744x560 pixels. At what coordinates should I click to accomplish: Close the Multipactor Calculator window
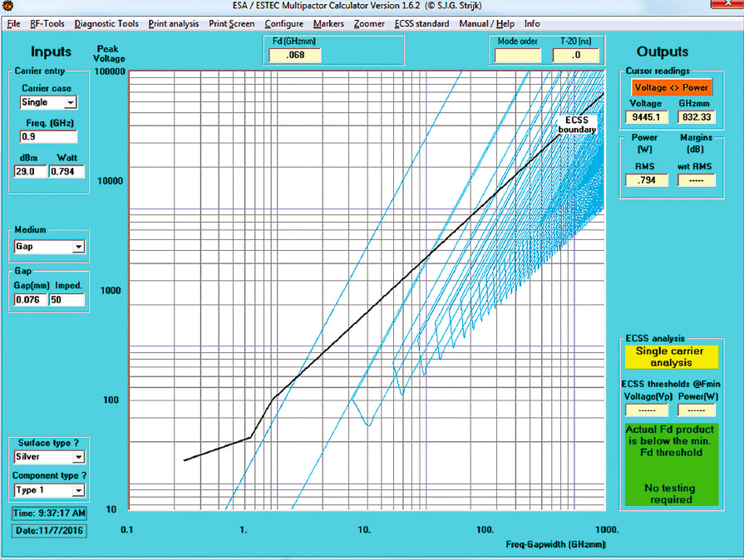pyautogui.click(x=727, y=4)
